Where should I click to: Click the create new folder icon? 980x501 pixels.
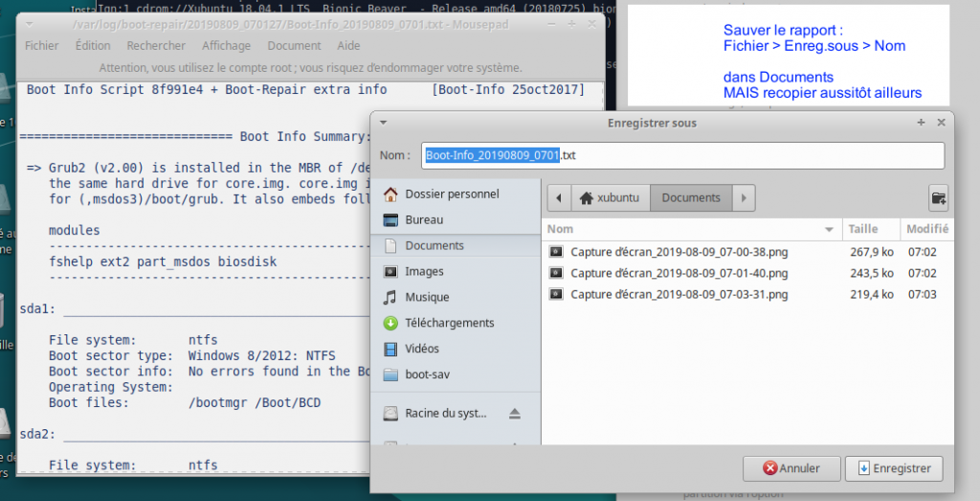tap(938, 198)
